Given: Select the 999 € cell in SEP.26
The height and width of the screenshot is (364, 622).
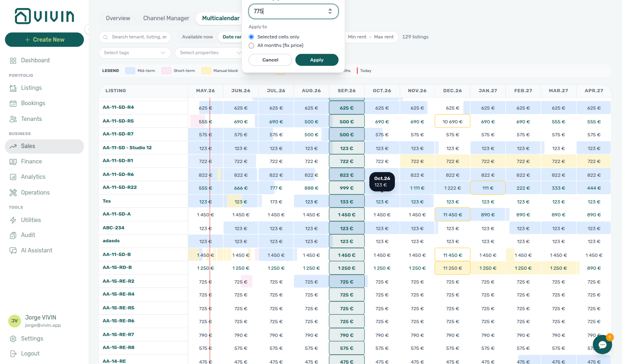Looking at the screenshot, I should pyautogui.click(x=347, y=188).
